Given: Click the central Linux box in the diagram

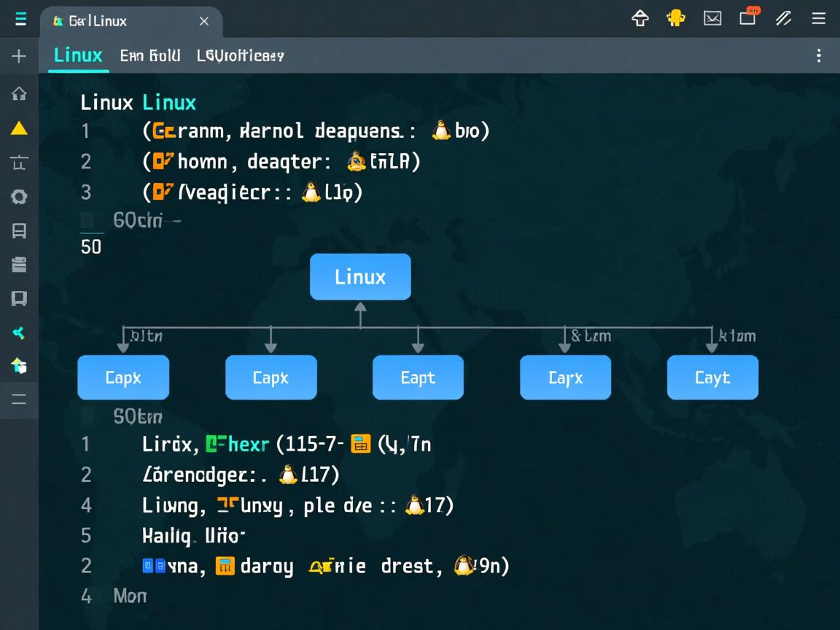Looking at the screenshot, I should coord(359,277).
